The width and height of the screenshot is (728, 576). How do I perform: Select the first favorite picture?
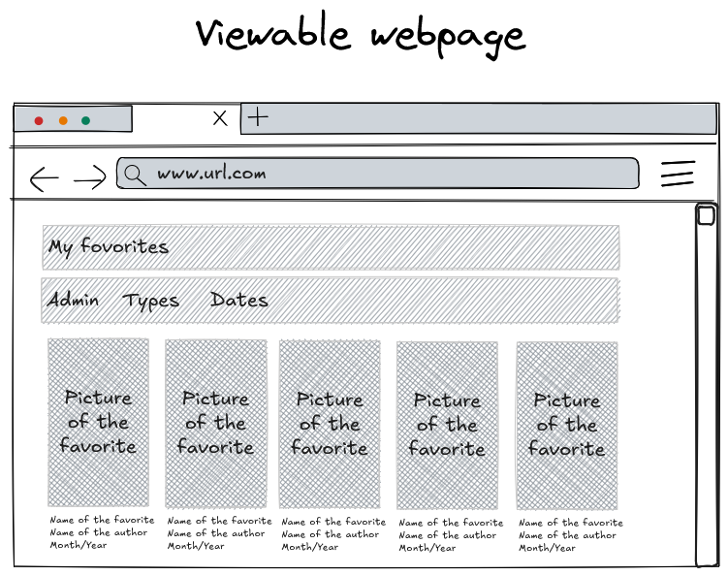coord(98,422)
